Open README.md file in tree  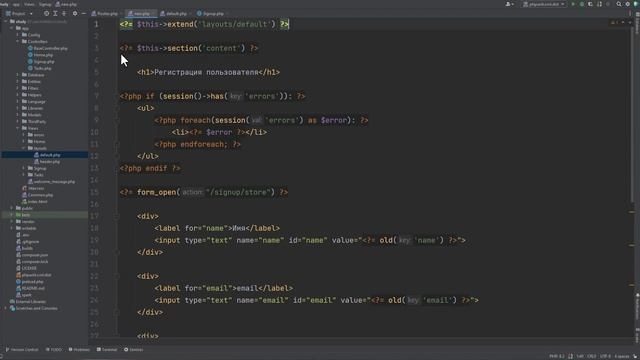pyautogui.click(x=31, y=288)
